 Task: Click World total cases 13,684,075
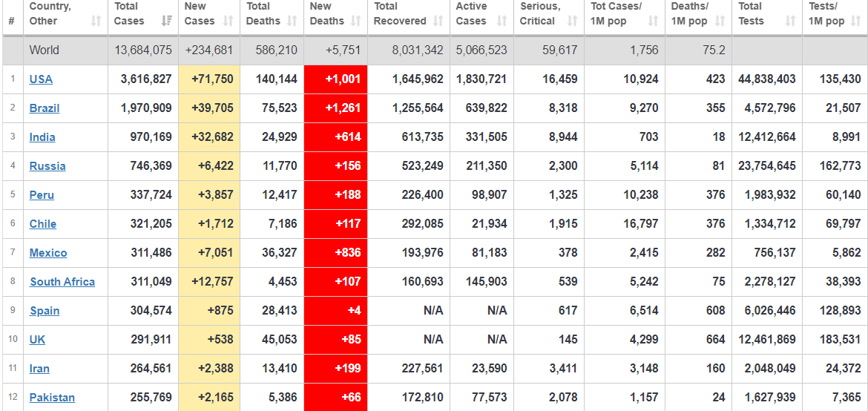pos(143,50)
